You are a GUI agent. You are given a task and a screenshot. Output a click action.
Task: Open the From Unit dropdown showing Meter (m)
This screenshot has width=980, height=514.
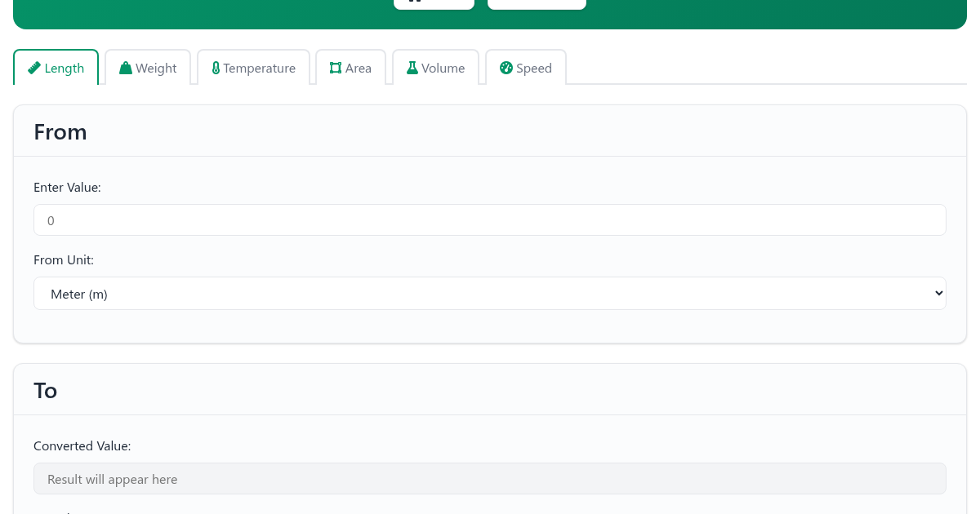(490, 294)
